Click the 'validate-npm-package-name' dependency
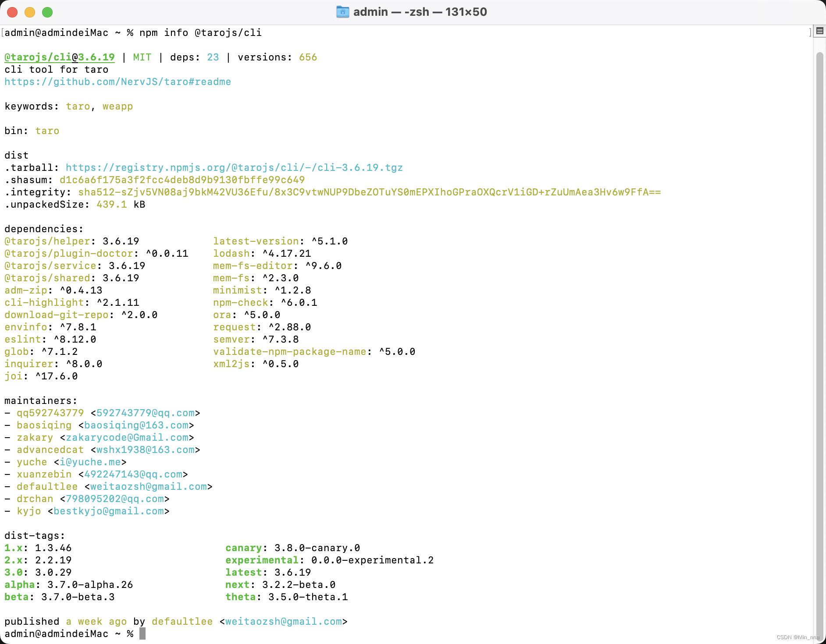 coord(290,352)
